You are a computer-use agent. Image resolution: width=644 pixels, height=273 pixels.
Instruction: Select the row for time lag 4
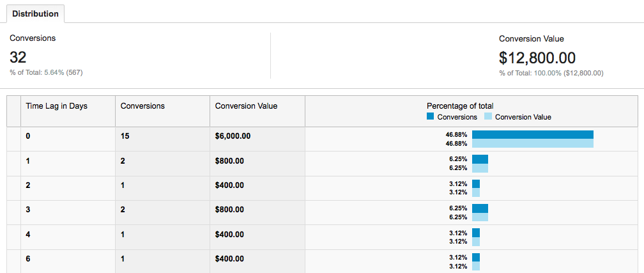[x=28, y=234]
